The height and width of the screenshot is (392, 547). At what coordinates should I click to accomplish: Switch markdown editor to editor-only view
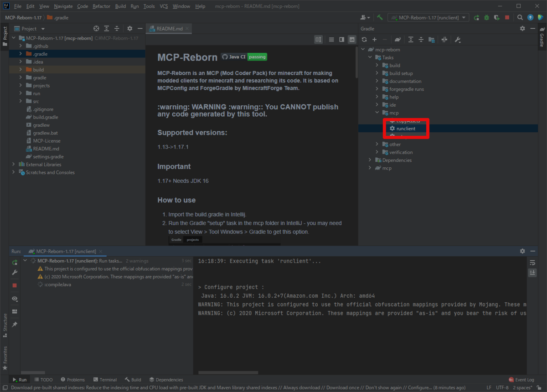coord(331,40)
